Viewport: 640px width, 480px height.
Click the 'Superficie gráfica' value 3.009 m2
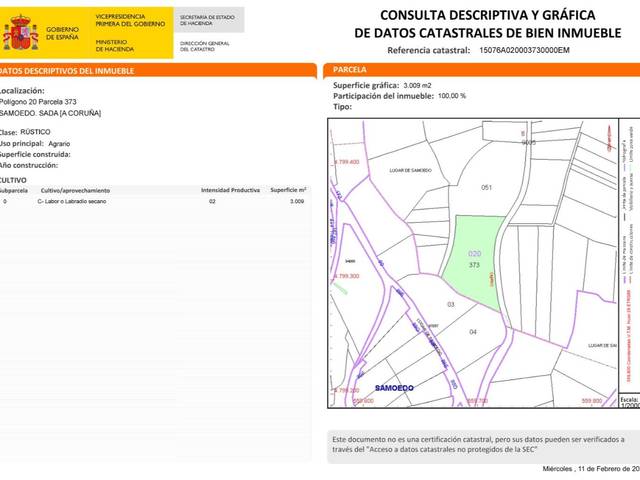pos(417,85)
